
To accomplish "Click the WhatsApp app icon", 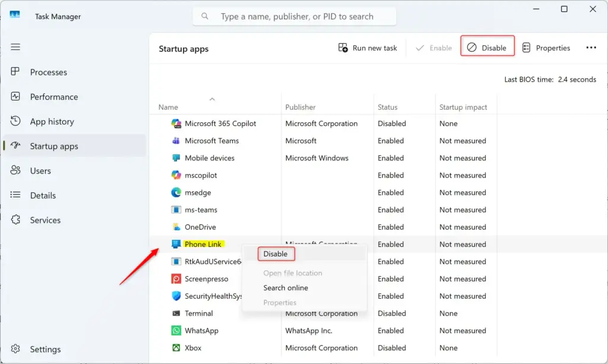I will (176, 330).
